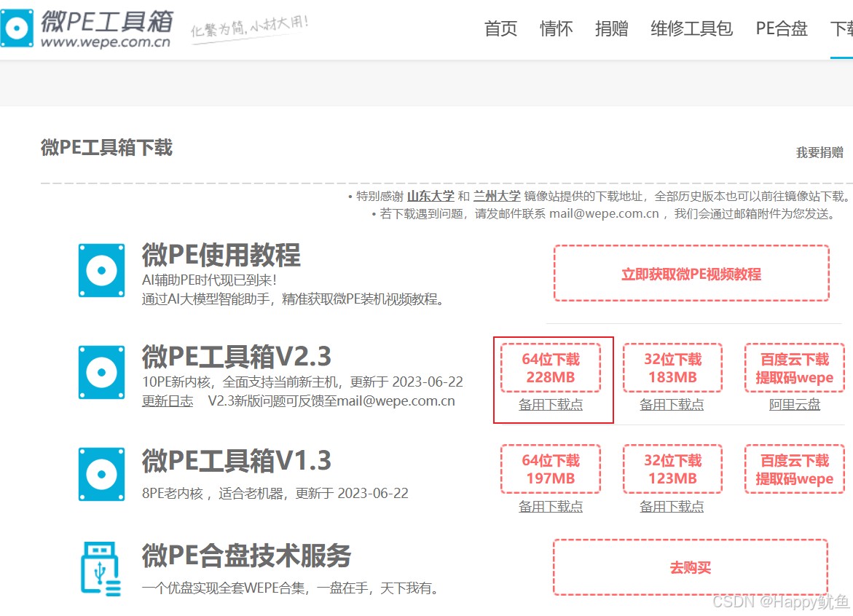The height and width of the screenshot is (616, 853).
Task: Open the 兰州大学 mirror link
Action: [x=497, y=197]
